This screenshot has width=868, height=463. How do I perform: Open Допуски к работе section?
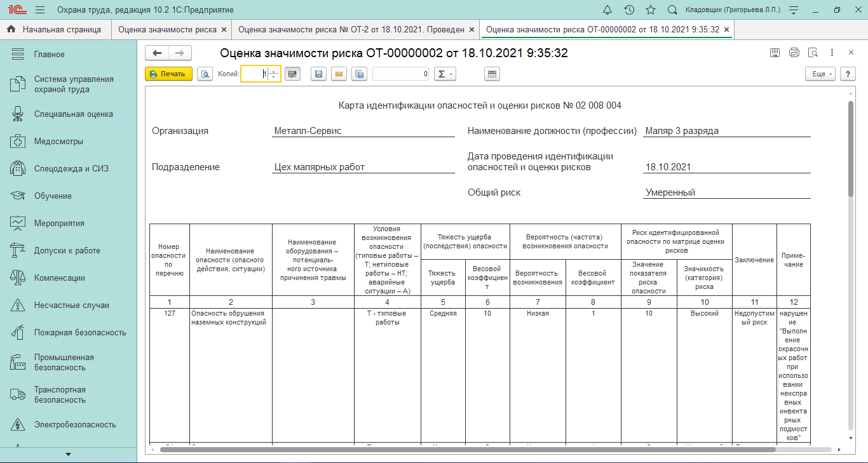[68, 251]
